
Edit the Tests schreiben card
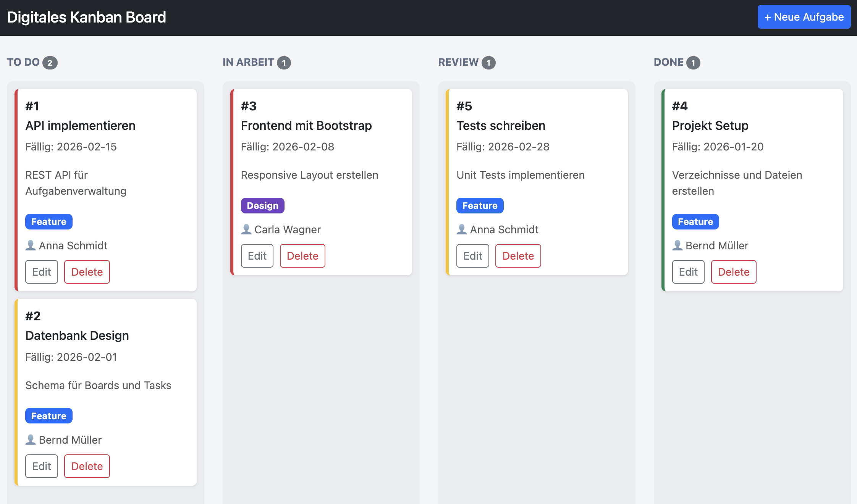point(473,256)
